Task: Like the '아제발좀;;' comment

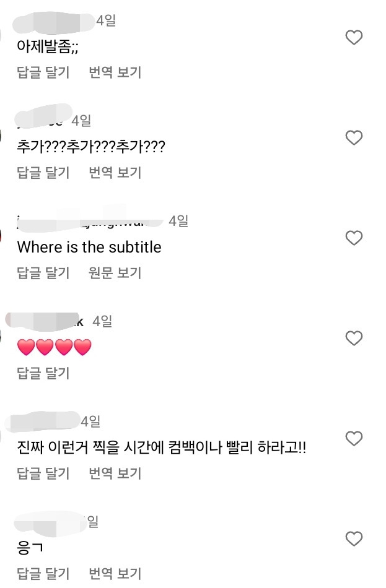Action: [x=354, y=38]
